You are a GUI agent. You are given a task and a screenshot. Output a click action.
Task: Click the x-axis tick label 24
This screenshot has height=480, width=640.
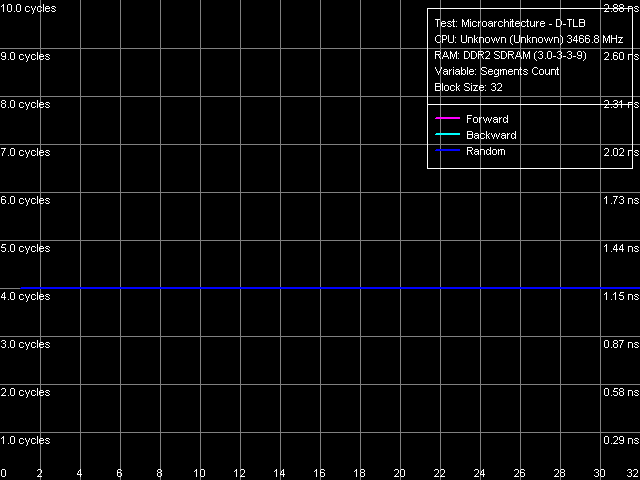point(479,473)
